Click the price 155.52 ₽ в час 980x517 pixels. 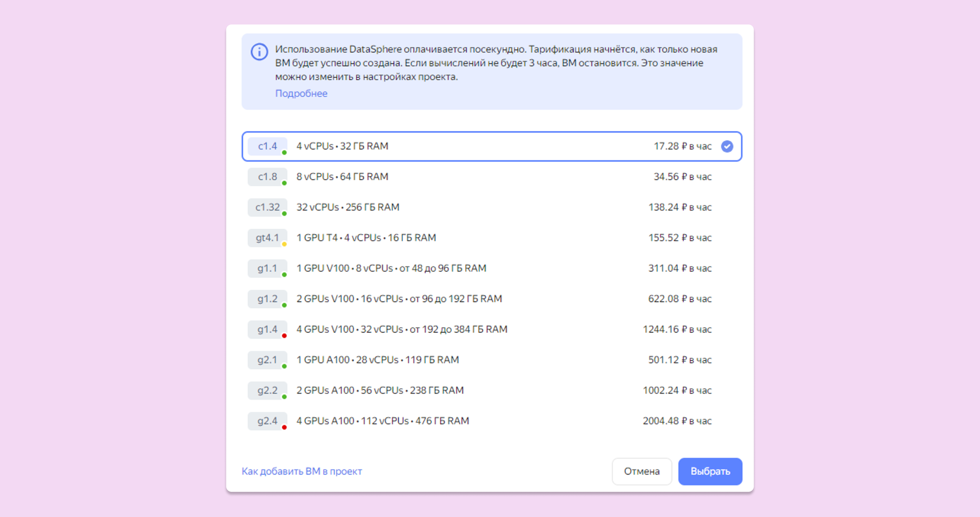click(x=680, y=238)
